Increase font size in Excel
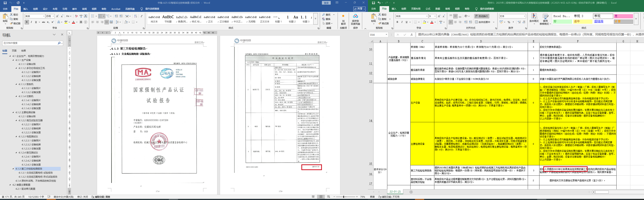The width and height of the screenshot is (644, 200). pyautogui.click(x=439, y=16)
